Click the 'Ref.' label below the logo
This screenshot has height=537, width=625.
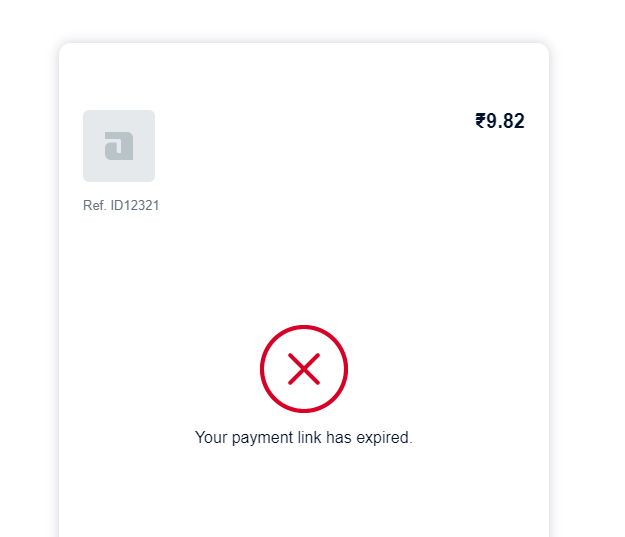point(94,205)
